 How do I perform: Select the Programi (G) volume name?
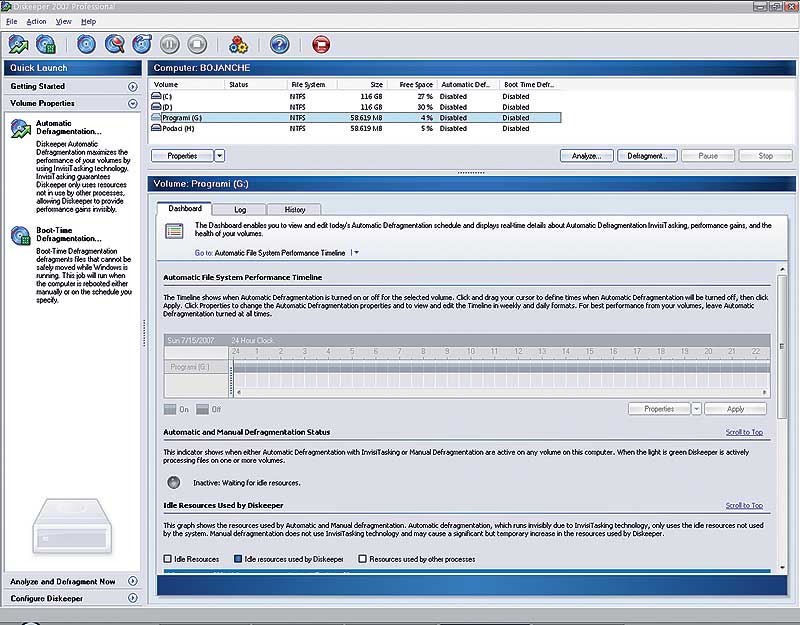tap(182, 118)
